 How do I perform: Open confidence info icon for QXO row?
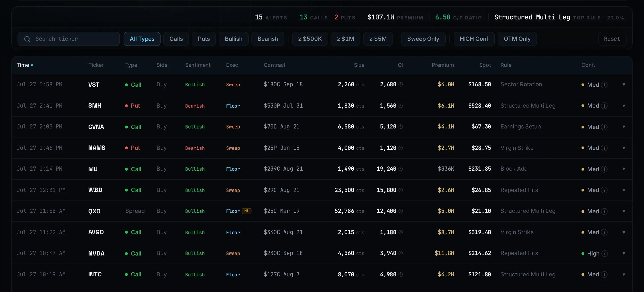point(604,212)
